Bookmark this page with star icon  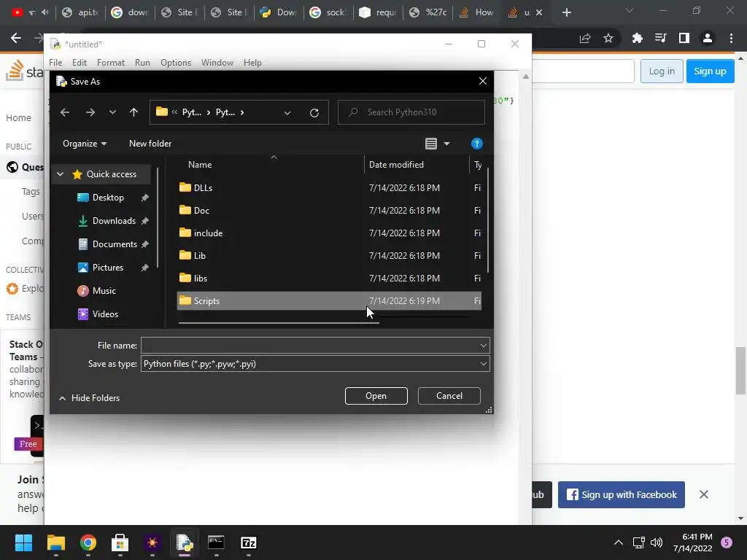click(608, 38)
